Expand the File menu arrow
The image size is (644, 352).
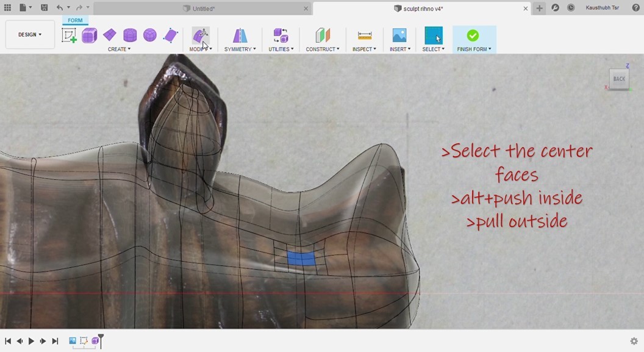[30, 7]
